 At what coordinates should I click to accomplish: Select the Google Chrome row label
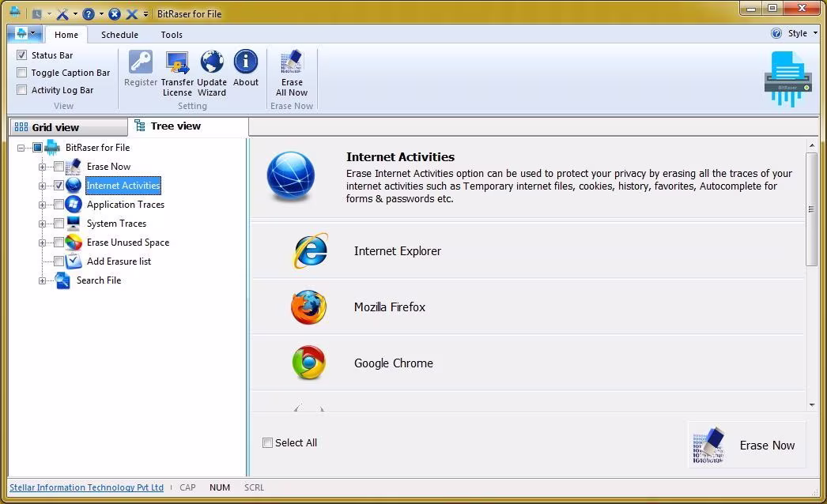394,363
